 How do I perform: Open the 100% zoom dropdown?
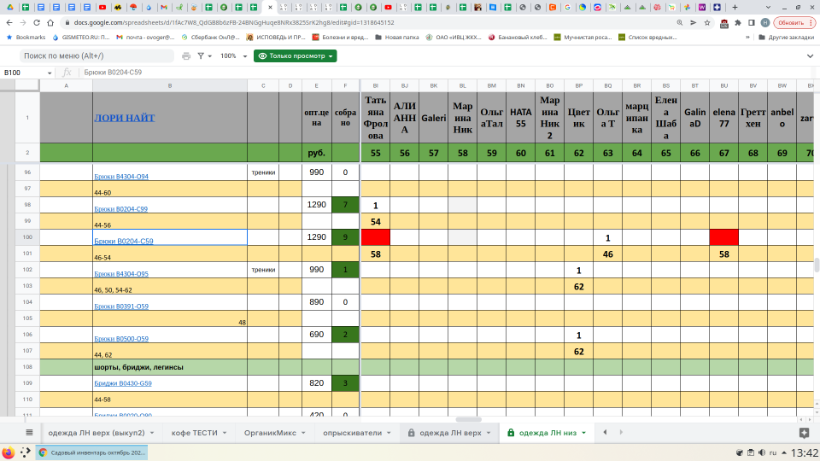pyautogui.click(x=232, y=56)
